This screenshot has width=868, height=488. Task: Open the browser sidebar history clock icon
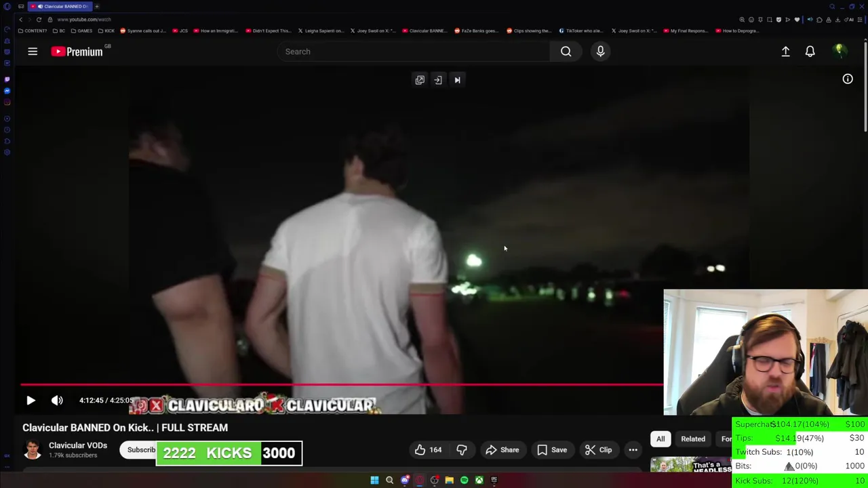[x=7, y=129]
